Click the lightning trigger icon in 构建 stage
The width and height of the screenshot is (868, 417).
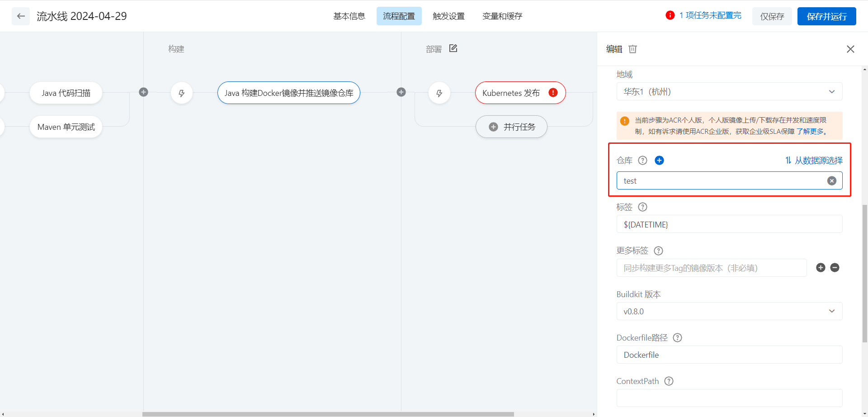(x=182, y=93)
